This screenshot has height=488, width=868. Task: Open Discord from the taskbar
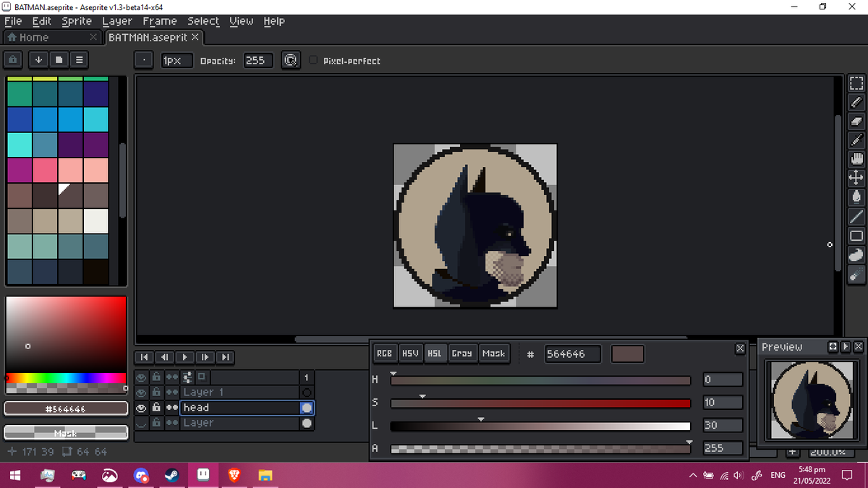tap(141, 476)
